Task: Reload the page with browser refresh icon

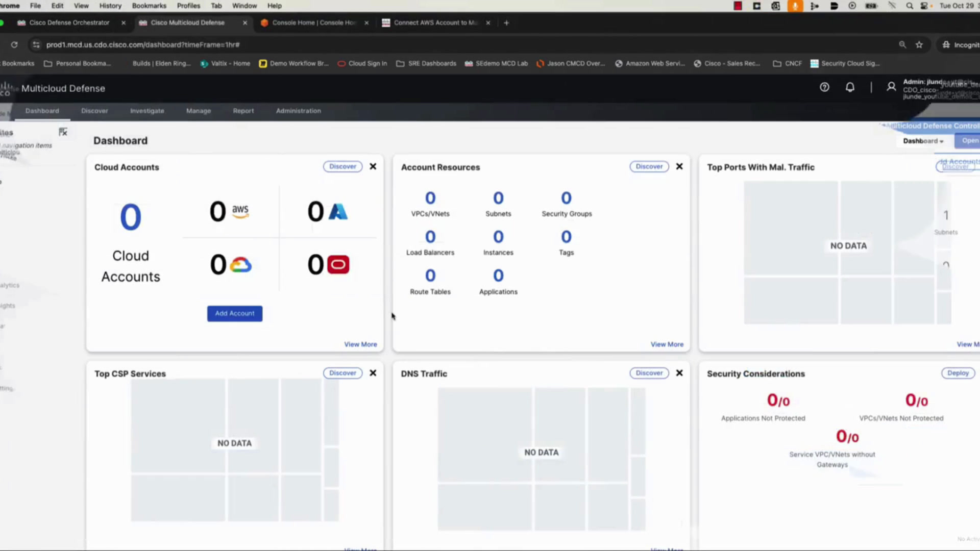Action: [14, 45]
